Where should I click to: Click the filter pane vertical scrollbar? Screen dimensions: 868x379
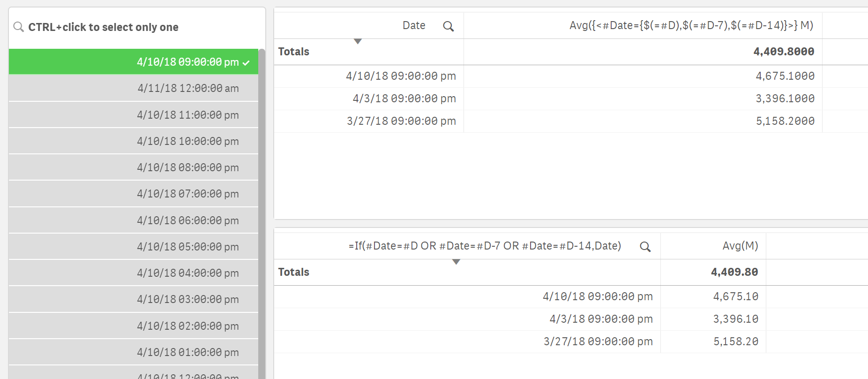tap(262, 214)
